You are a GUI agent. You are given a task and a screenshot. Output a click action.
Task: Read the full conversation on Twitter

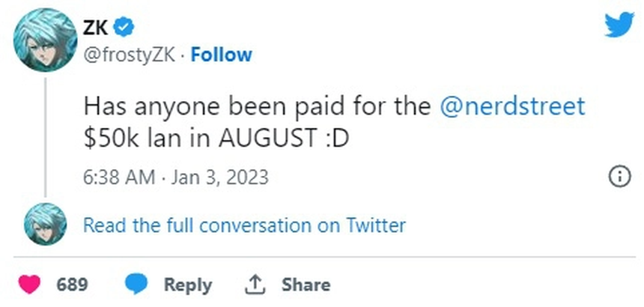point(244,225)
